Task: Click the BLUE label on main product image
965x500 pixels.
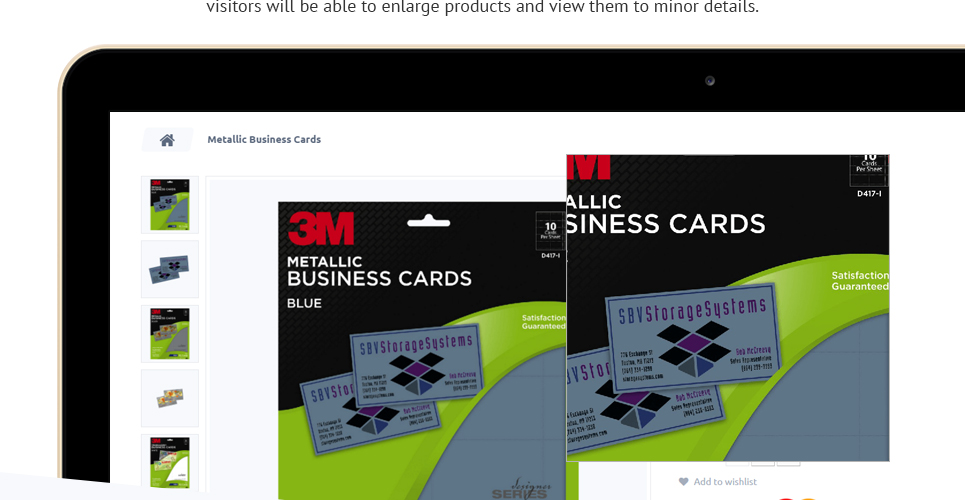Action: [304, 303]
